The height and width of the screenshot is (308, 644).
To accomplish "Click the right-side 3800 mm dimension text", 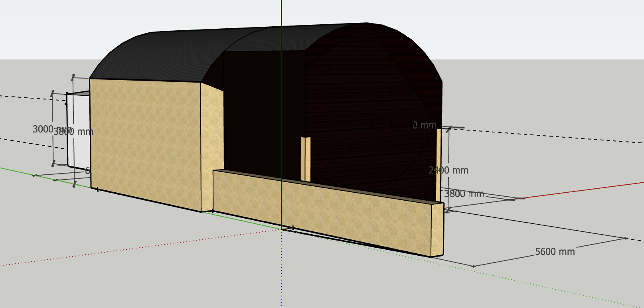I will 464,194.
